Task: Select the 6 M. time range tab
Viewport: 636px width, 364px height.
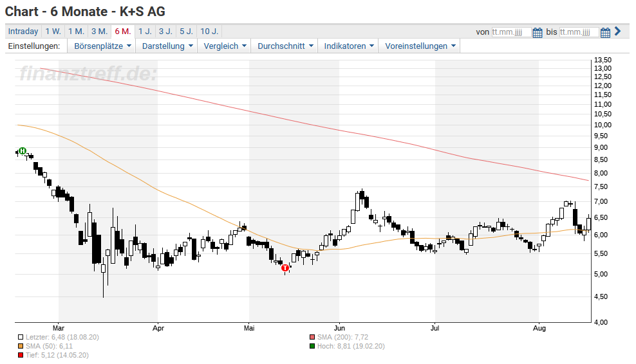Action: tap(123, 32)
